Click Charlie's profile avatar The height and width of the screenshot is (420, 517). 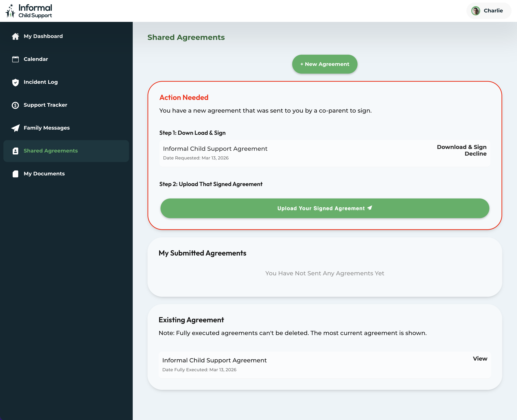[x=476, y=11]
